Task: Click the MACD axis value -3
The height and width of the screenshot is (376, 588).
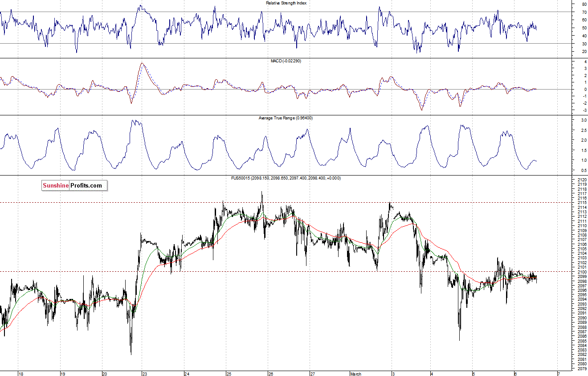Action: (584, 110)
